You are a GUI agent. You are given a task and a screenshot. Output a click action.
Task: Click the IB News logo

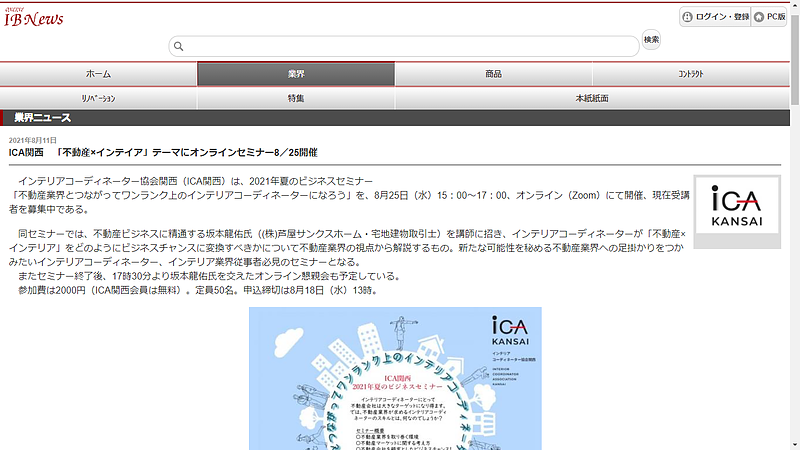(29, 15)
